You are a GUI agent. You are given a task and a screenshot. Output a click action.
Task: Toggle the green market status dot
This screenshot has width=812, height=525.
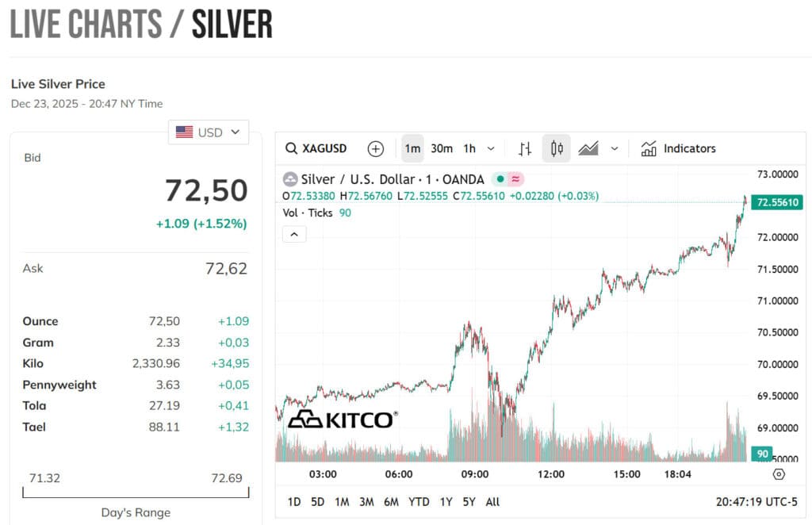pyautogui.click(x=500, y=179)
